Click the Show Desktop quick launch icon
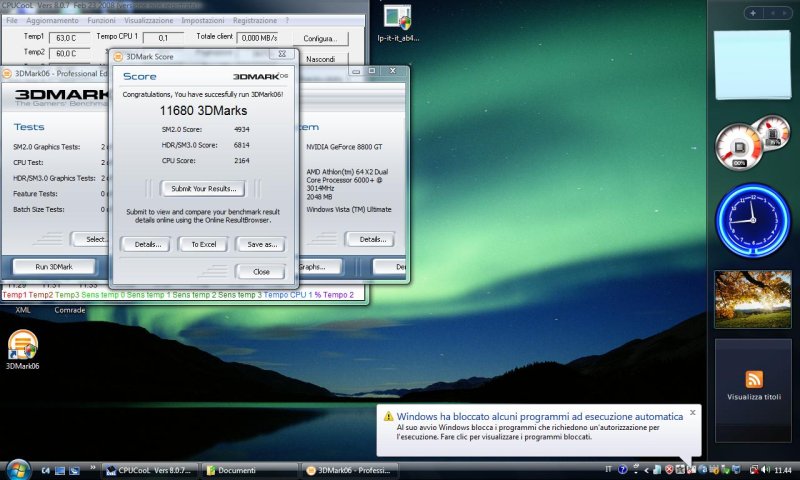 pos(60,470)
